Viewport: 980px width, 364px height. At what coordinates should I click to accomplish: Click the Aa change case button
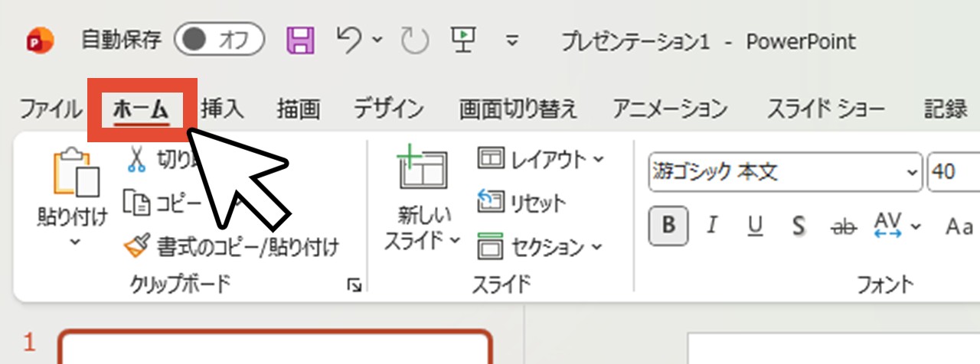pyautogui.click(x=959, y=226)
